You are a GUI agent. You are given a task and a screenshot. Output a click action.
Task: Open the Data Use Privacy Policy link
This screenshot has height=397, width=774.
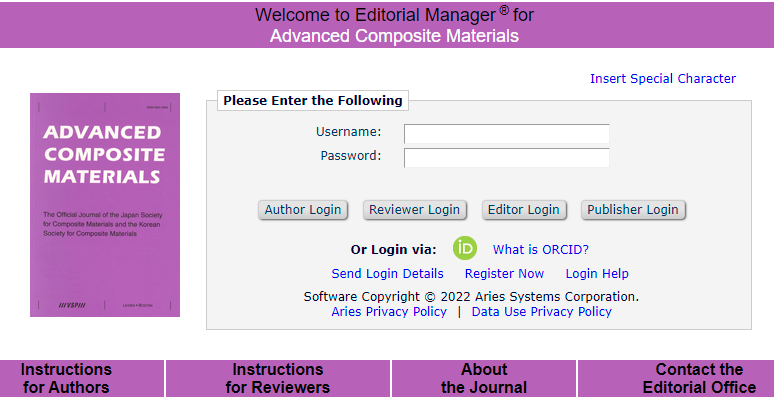(x=542, y=312)
